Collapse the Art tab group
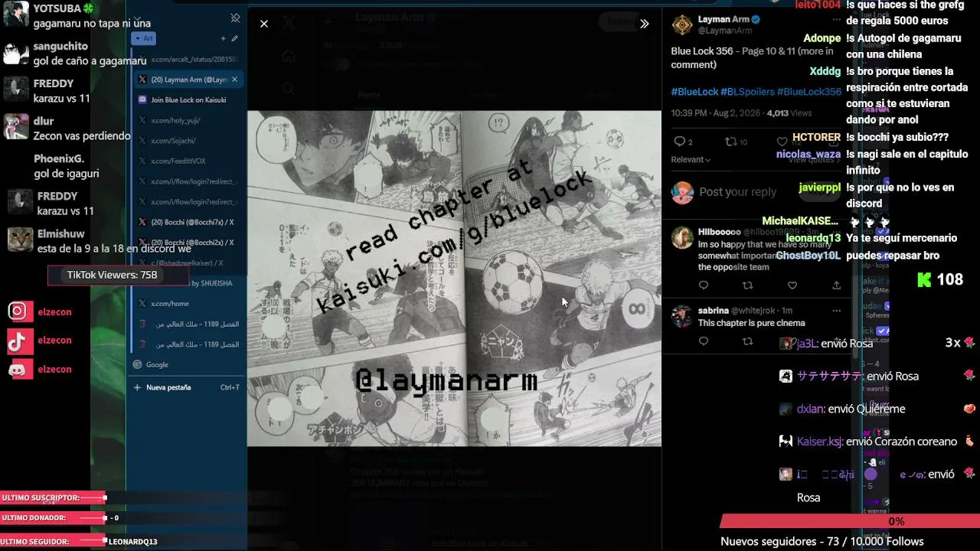 [144, 38]
